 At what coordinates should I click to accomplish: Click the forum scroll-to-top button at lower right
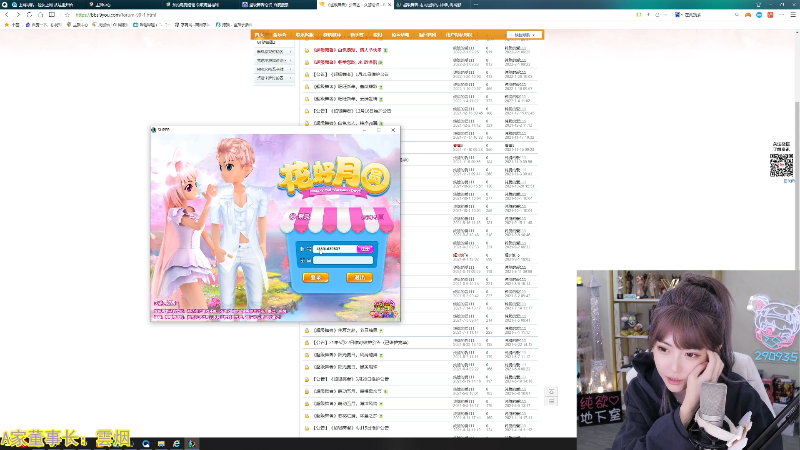(x=551, y=391)
